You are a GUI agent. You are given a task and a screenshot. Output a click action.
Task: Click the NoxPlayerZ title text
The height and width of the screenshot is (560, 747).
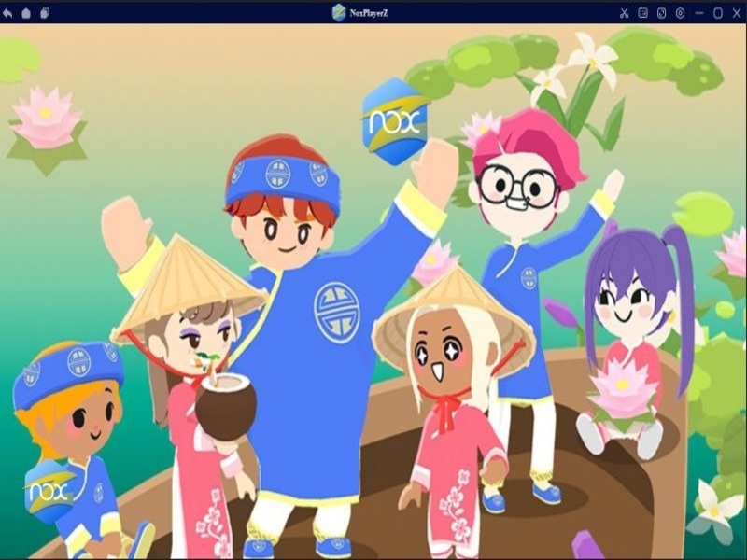click(369, 13)
